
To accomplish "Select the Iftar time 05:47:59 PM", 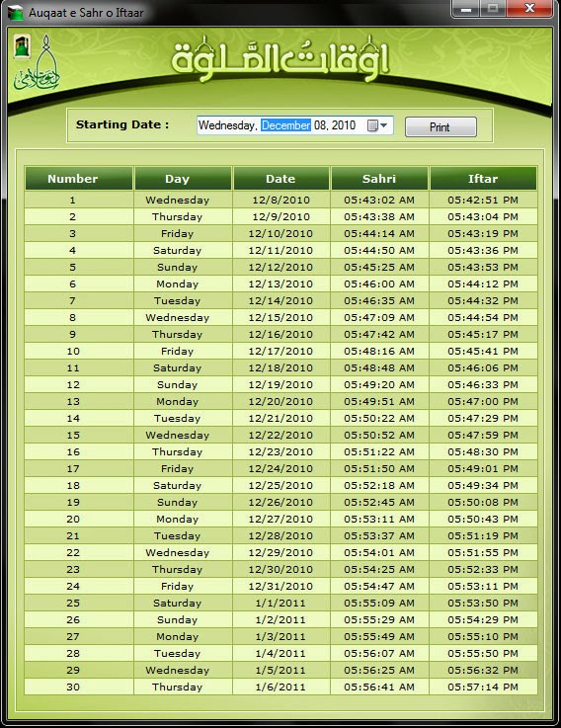I will point(483,435).
